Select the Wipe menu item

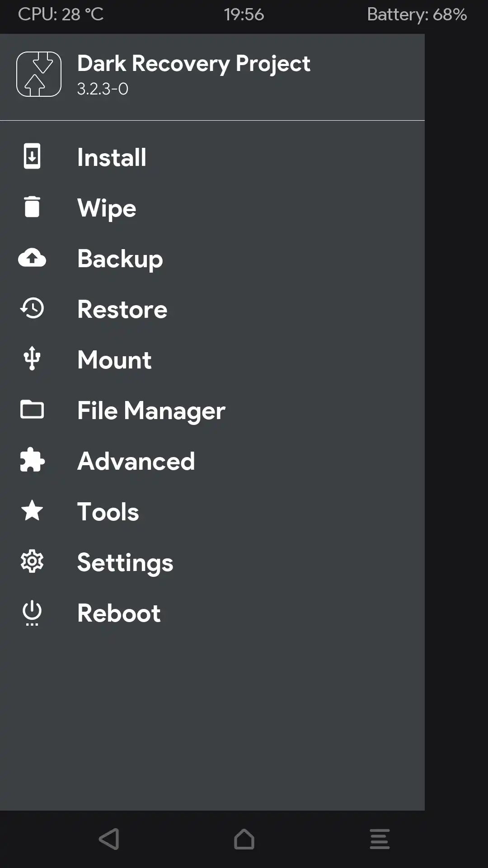[107, 208]
